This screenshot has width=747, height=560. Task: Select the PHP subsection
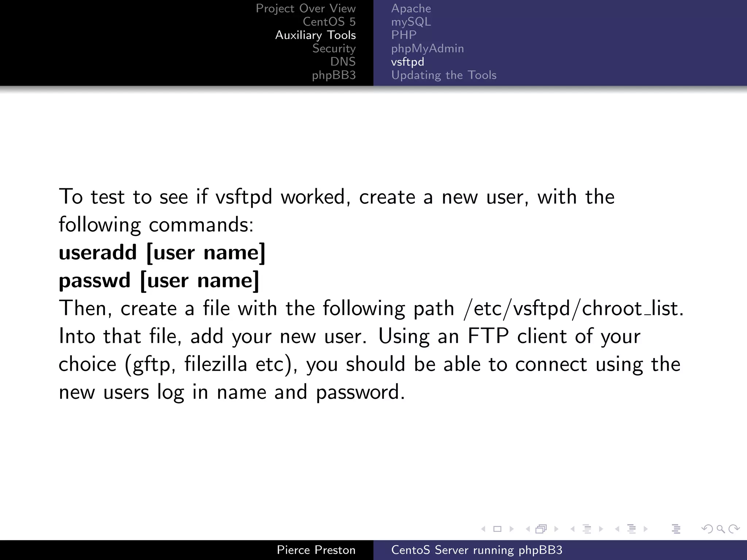pos(404,35)
